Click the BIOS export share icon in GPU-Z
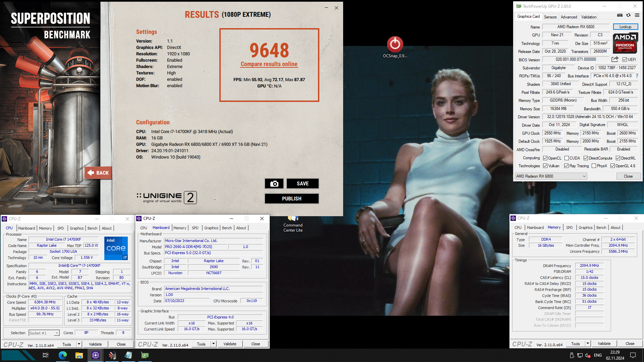The width and height of the screenshot is (644, 362). 615,59
